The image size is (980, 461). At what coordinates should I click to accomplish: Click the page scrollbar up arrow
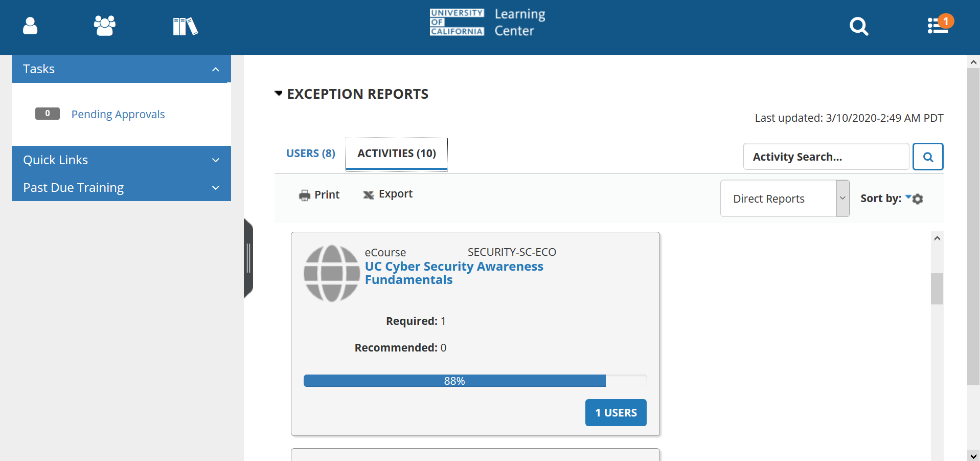pyautogui.click(x=973, y=62)
